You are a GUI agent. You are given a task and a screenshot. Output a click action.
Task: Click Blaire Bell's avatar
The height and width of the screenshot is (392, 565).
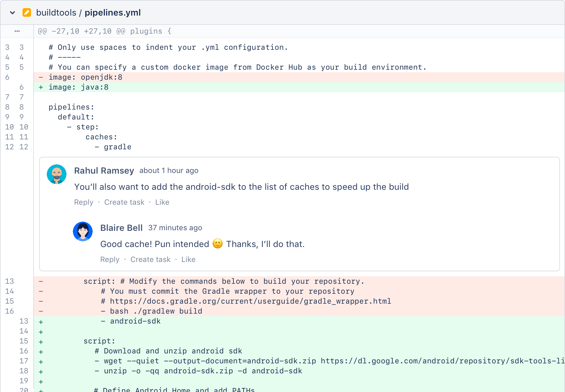pyautogui.click(x=83, y=231)
